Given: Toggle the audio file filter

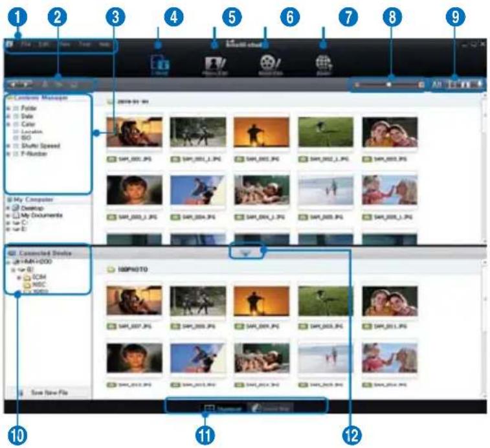Looking at the screenshot, I should click(x=479, y=84).
